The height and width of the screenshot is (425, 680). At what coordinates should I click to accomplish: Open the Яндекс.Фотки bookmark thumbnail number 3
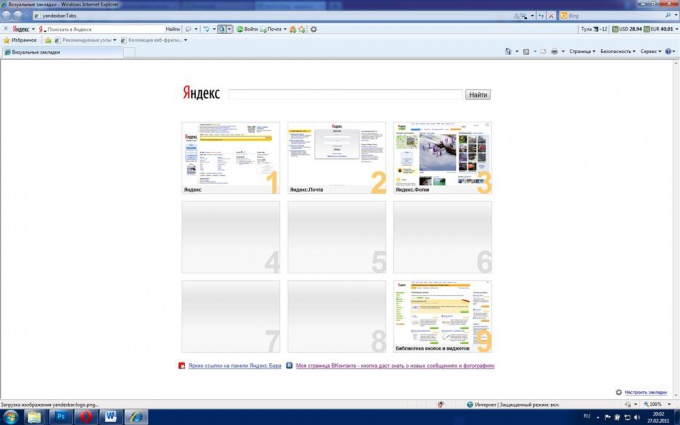click(x=442, y=157)
